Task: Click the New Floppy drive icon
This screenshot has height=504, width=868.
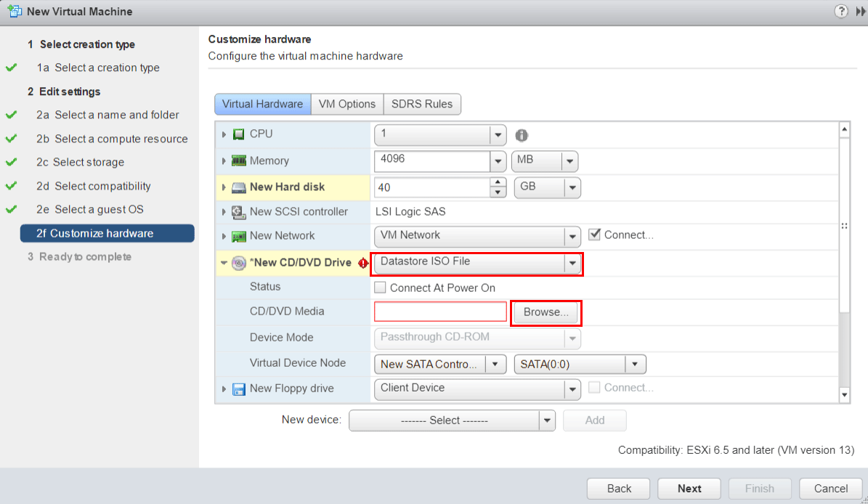Action: (238, 389)
